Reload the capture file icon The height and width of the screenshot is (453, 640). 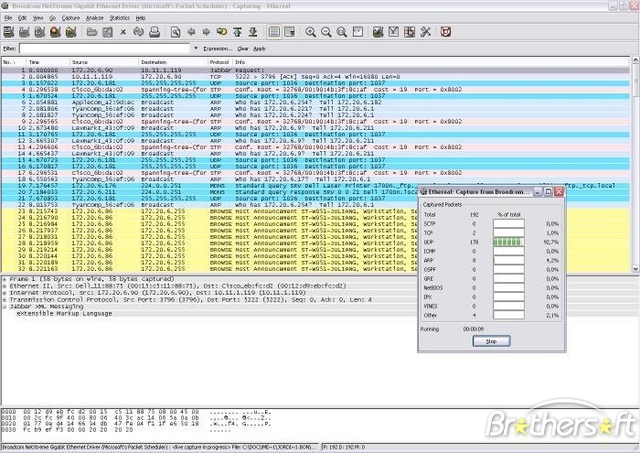pyautogui.click(x=139, y=32)
